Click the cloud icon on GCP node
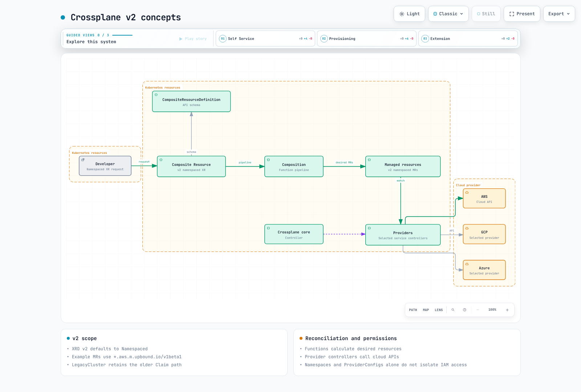Viewport: 581px width, 392px height. coord(467,228)
